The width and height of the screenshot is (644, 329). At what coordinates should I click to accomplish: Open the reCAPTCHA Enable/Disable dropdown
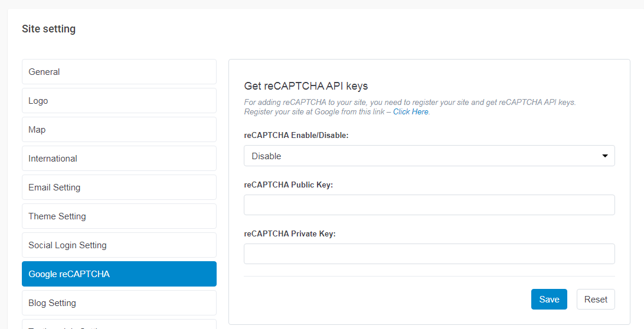(x=429, y=156)
